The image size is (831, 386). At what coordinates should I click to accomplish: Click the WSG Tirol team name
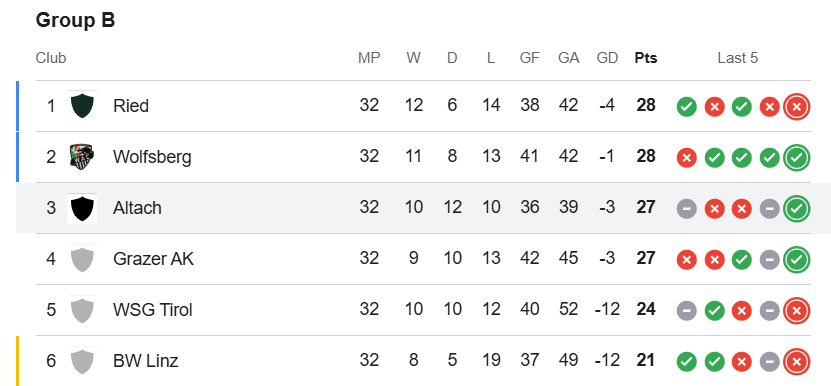(x=153, y=309)
